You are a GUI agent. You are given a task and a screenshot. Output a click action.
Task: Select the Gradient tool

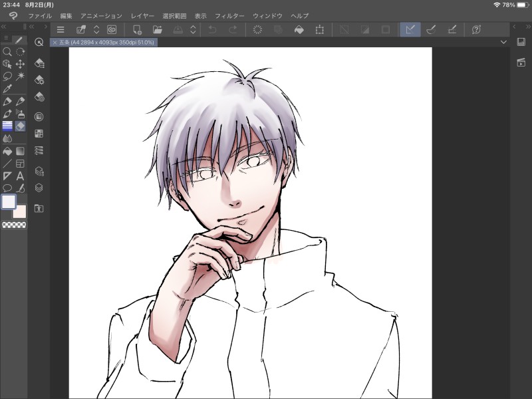pyautogui.click(x=21, y=152)
